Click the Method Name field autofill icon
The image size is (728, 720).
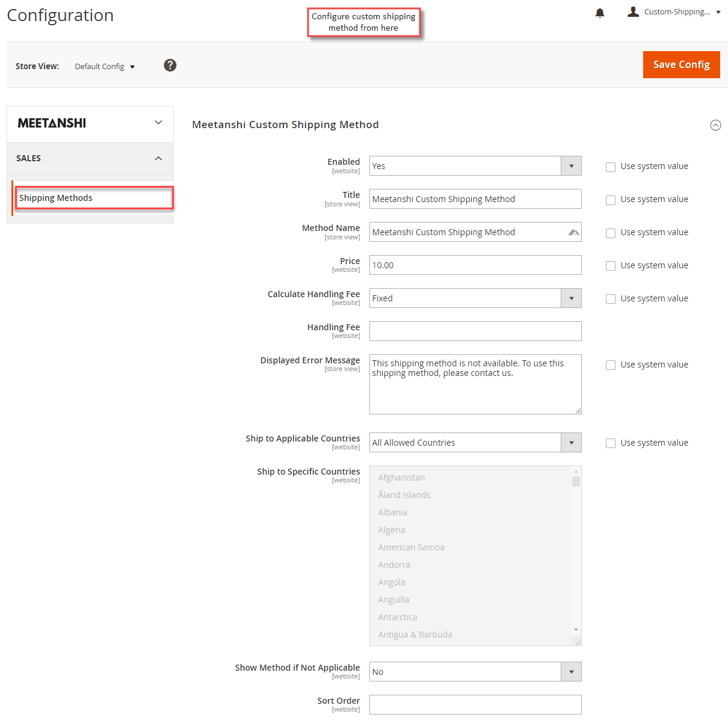pos(574,232)
